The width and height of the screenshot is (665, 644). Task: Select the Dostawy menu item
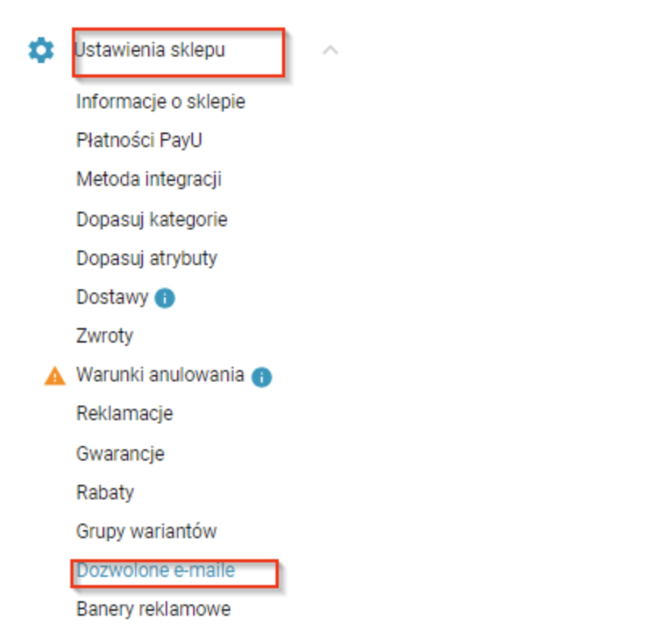[x=112, y=297]
